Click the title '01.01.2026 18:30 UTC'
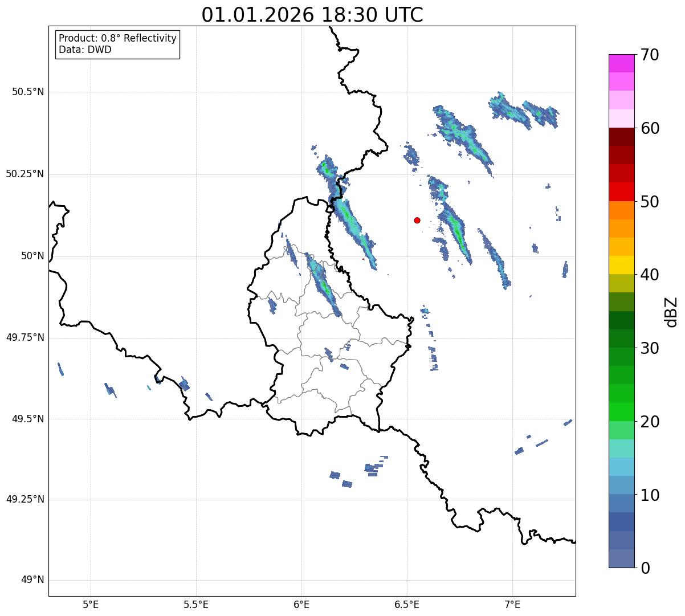Viewport: 685px width, 616px height. click(312, 15)
